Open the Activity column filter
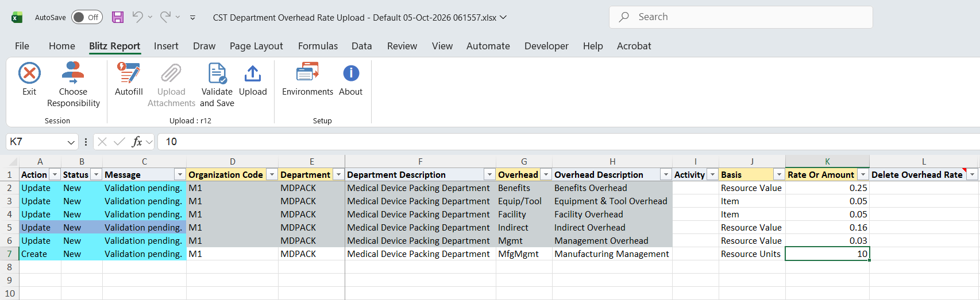The image size is (980, 300). 712,174
